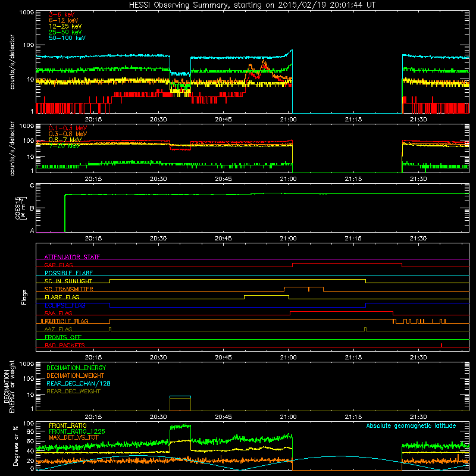Select the ECLIPSE_FLAG label
Screen dimensions: 476x476
[x=65, y=305]
